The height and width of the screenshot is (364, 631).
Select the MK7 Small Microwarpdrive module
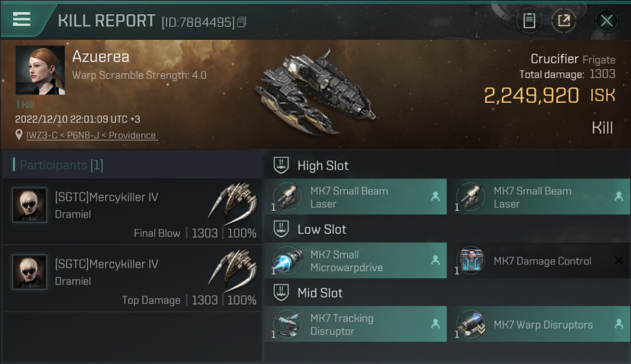pos(355,261)
